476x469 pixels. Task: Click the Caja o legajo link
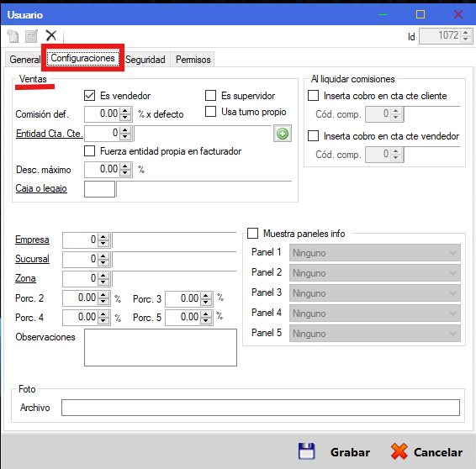coord(41,188)
